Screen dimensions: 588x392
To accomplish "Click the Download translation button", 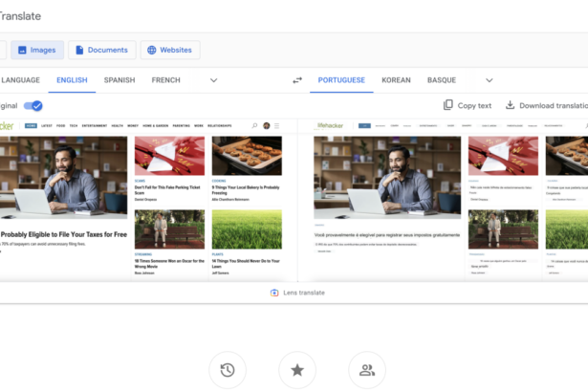I will point(546,105).
